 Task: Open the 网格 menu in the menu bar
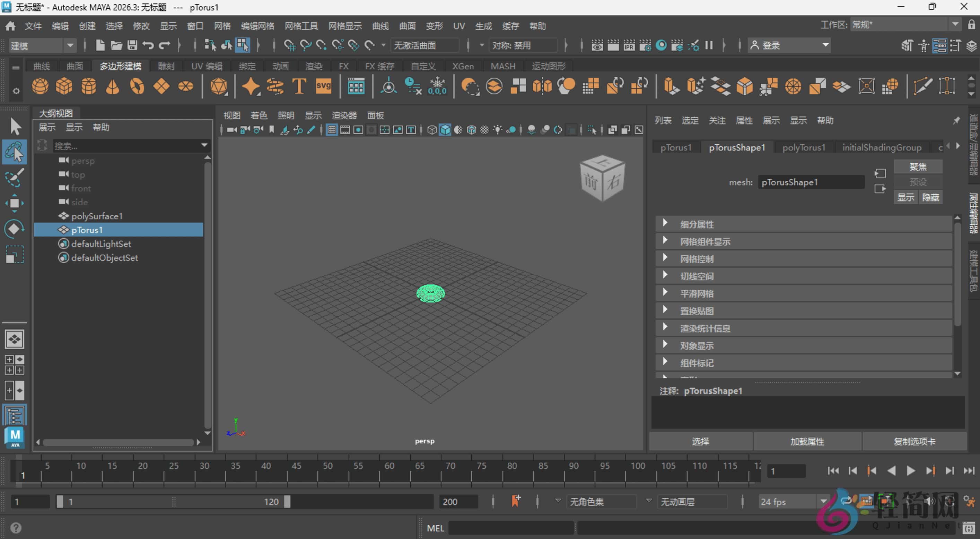click(x=222, y=26)
